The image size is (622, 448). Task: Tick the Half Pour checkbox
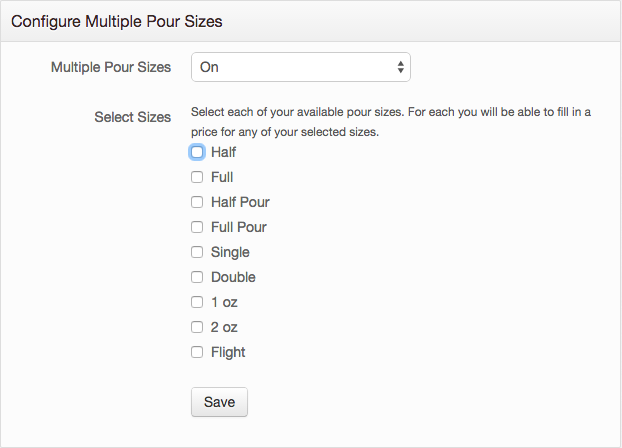pos(197,202)
